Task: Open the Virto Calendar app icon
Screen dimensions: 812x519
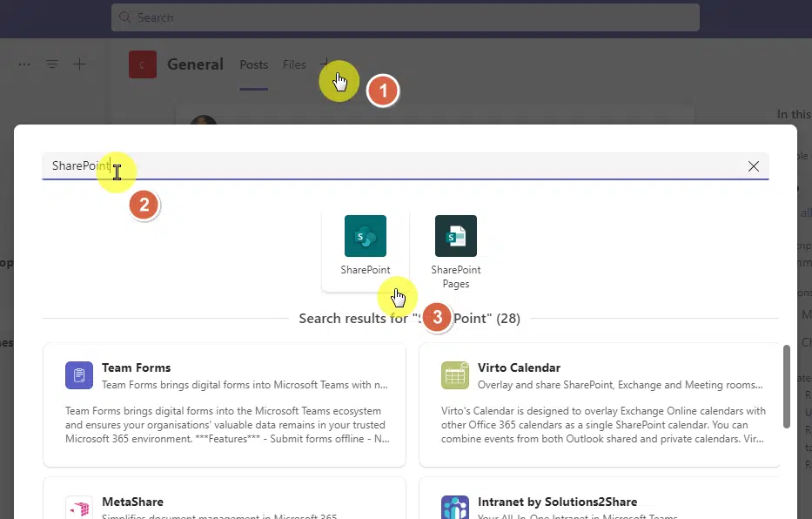Action: 455,375
